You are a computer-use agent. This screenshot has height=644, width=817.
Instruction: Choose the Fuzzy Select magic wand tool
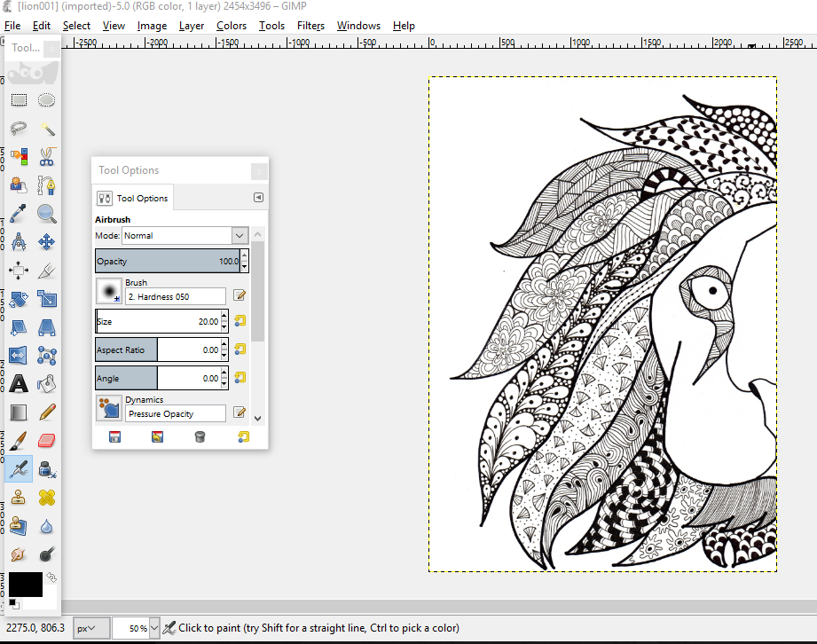click(47, 129)
